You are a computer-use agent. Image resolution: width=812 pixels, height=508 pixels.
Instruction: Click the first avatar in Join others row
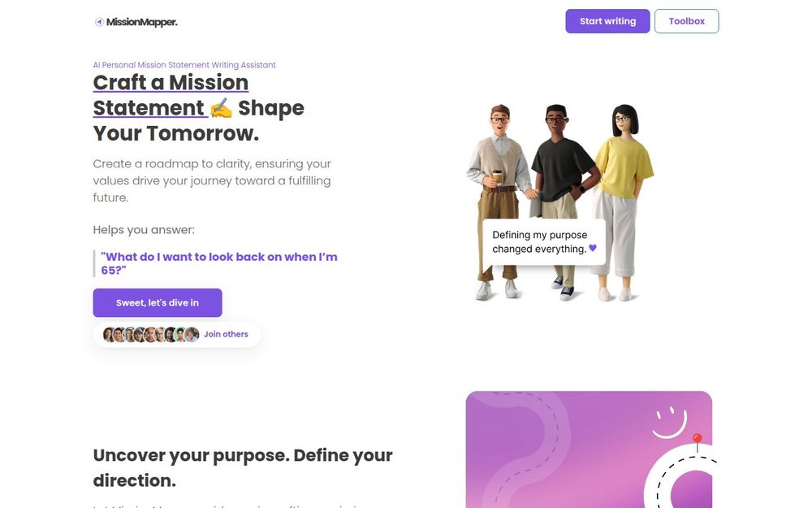click(109, 334)
